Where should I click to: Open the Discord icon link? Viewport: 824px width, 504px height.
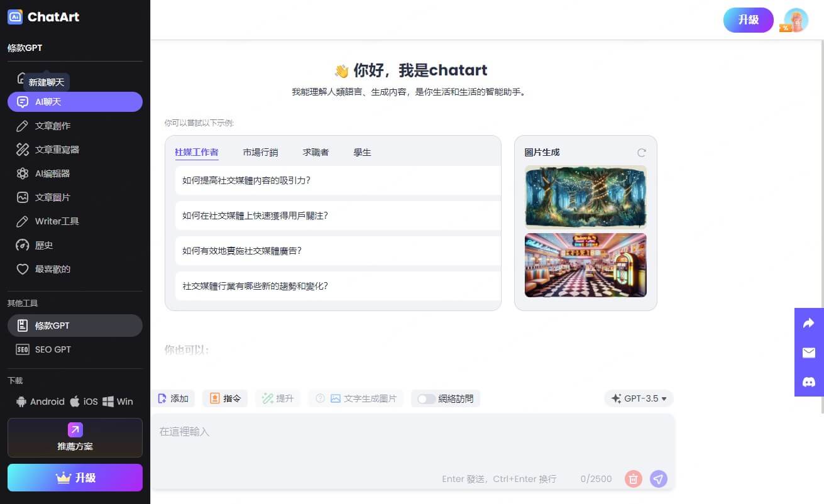coord(809,382)
